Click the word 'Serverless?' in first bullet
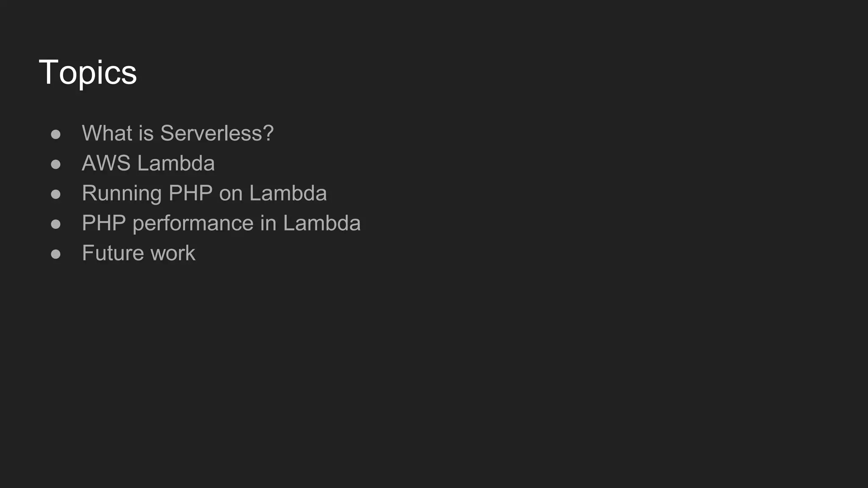Screen dimensions: 868x488 point(217,133)
